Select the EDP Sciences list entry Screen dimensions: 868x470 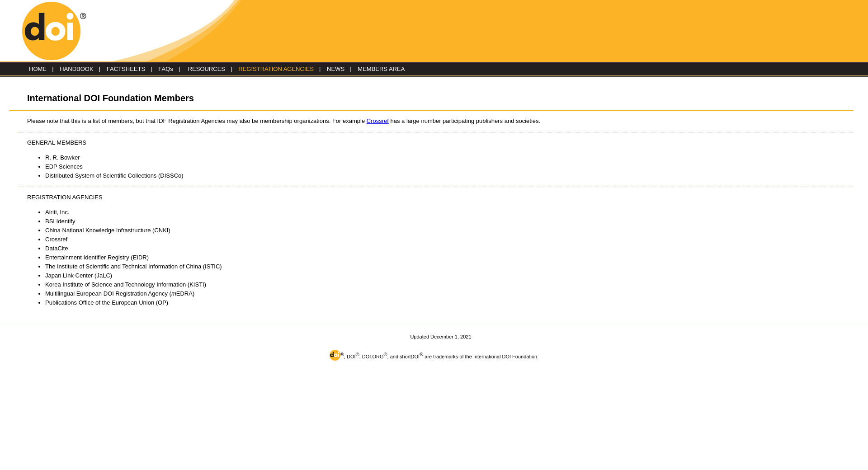pyautogui.click(x=64, y=167)
